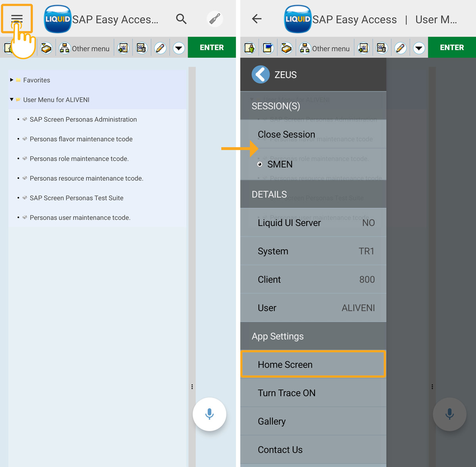This screenshot has height=467, width=476.
Task: Click the pencil icon in the left toolbar
Action: [x=160, y=48]
